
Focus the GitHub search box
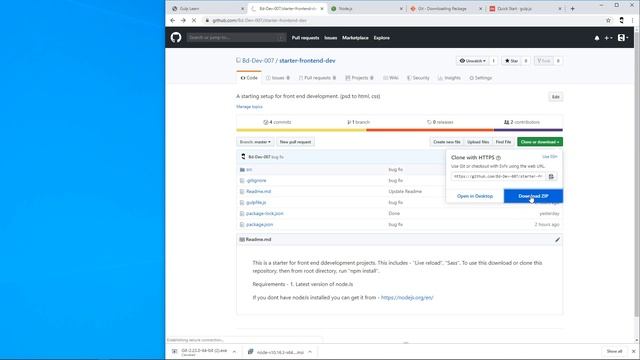236,38
